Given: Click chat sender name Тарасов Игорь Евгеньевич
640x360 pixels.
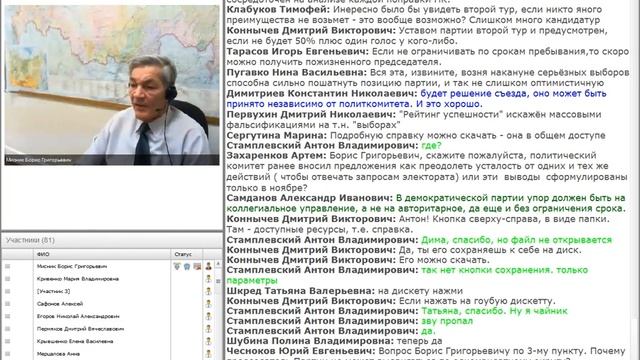Looking at the screenshot, I should click(298, 51).
